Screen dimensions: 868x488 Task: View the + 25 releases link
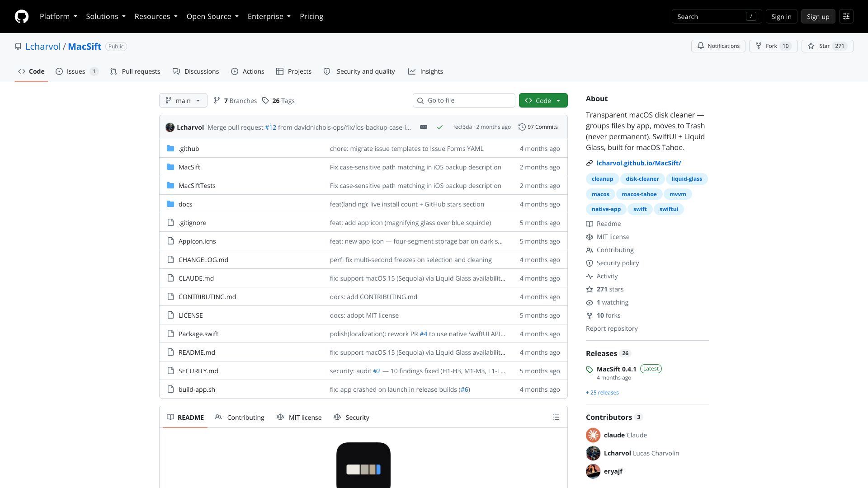click(x=602, y=393)
